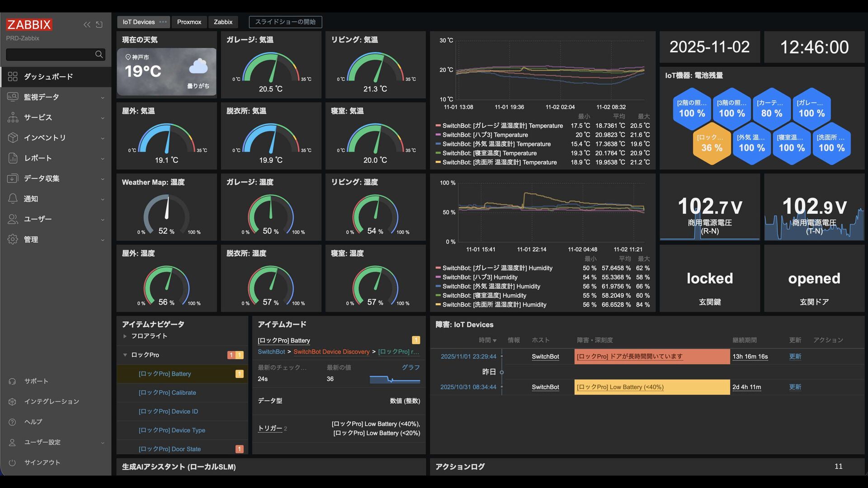Click the 通知 bell icon
The image size is (868, 488).
coord(13,199)
